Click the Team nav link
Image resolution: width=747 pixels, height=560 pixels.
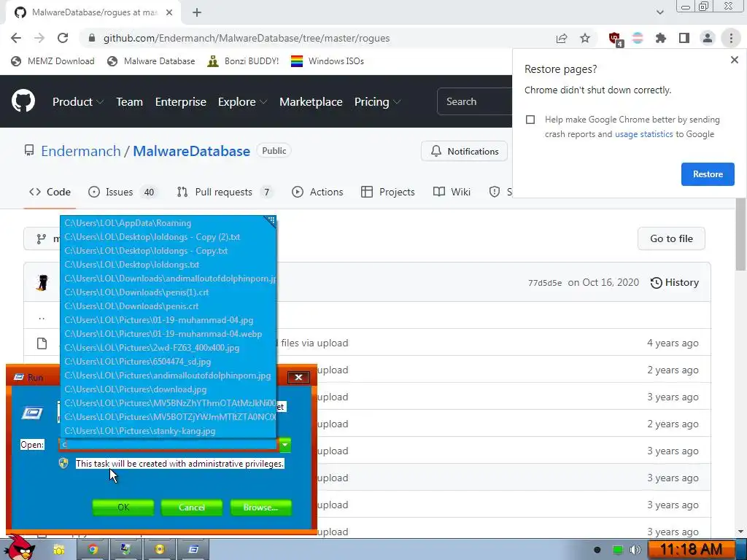point(130,102)
